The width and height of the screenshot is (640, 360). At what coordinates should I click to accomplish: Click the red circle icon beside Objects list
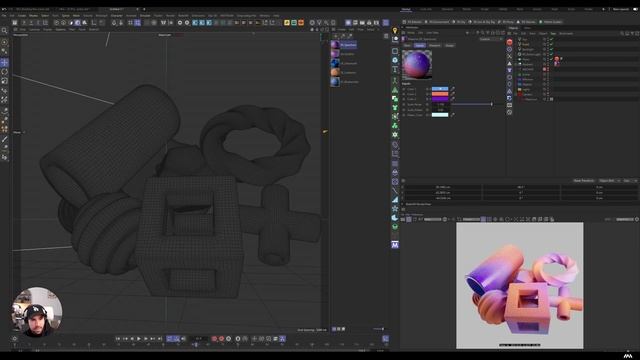click(x=509, y=42)
